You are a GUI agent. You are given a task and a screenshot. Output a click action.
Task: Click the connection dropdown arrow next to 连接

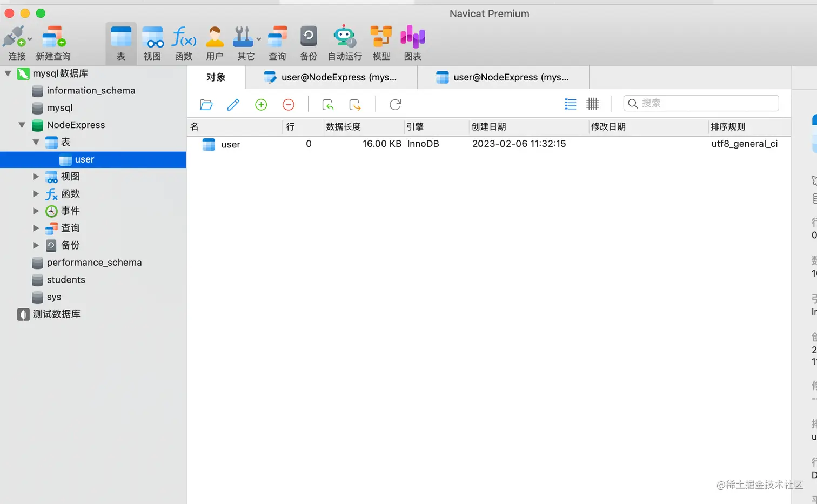(30, 39)
